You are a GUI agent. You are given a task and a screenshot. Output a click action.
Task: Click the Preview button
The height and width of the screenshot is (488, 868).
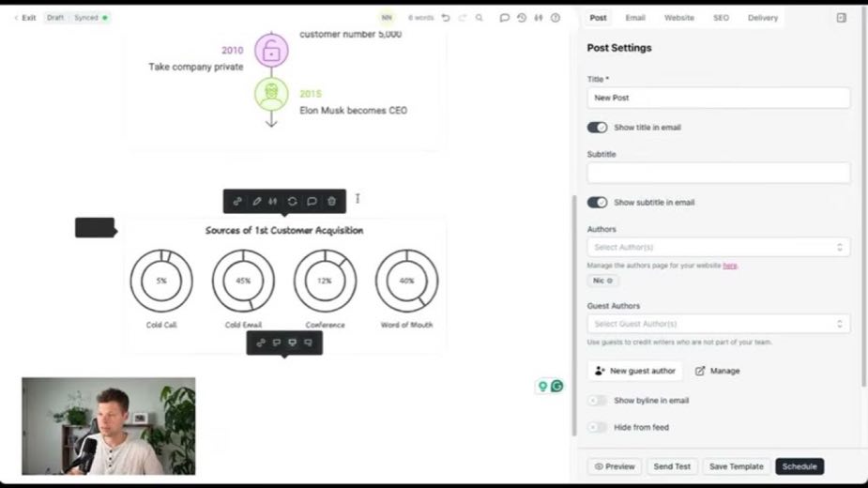[615, 466]
